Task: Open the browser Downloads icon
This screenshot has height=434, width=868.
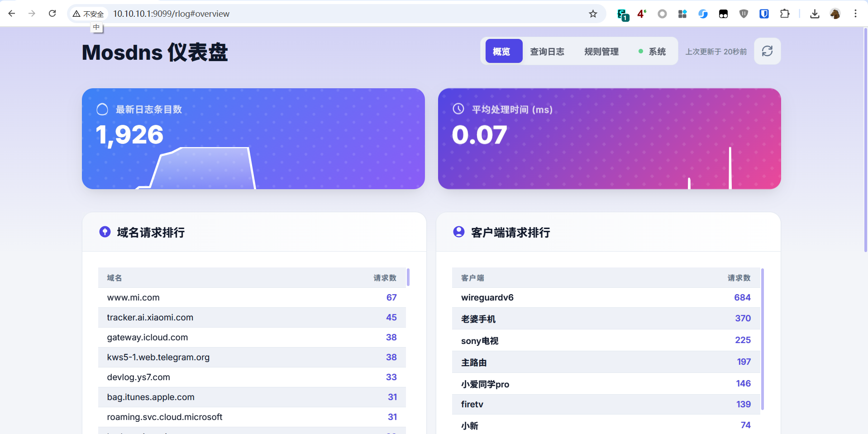Action: pyautogui.click(x=815, y=14)
